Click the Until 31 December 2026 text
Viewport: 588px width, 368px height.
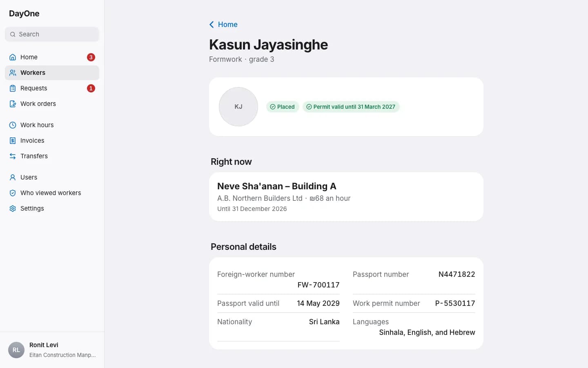tap(252, 209)
